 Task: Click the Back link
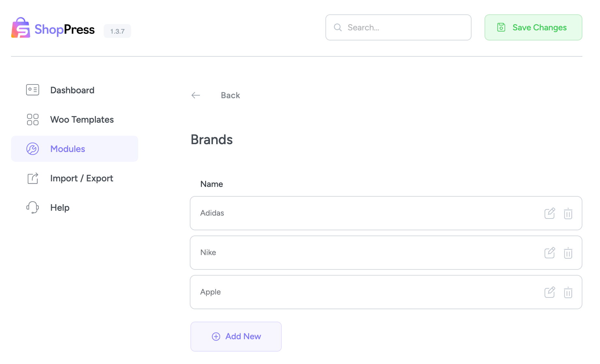230,95
